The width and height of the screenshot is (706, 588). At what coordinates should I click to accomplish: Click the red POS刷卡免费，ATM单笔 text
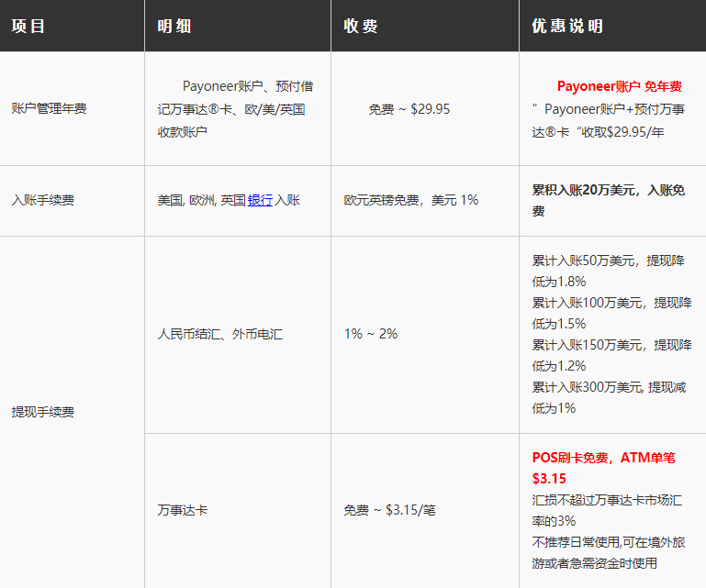[604, 458]
